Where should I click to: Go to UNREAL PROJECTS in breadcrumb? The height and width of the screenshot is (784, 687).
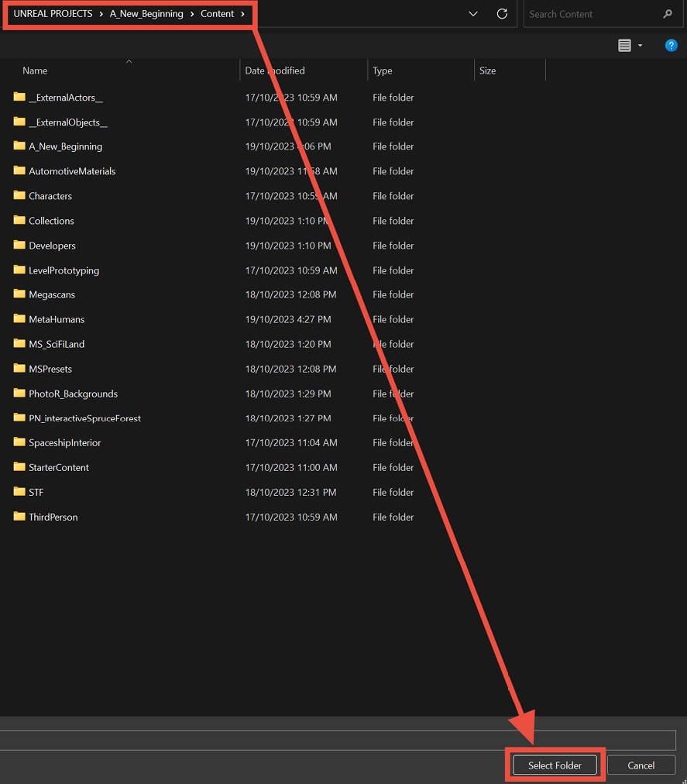53,14
